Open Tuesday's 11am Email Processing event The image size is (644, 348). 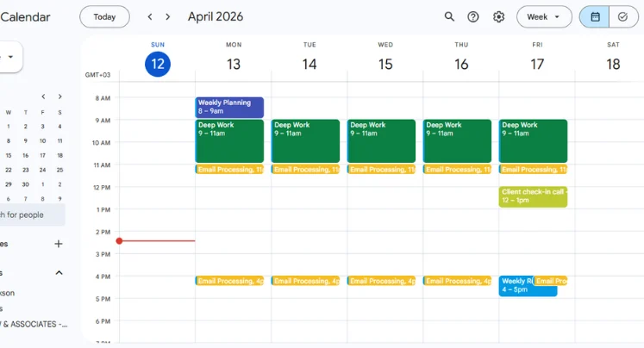(305, 169)
